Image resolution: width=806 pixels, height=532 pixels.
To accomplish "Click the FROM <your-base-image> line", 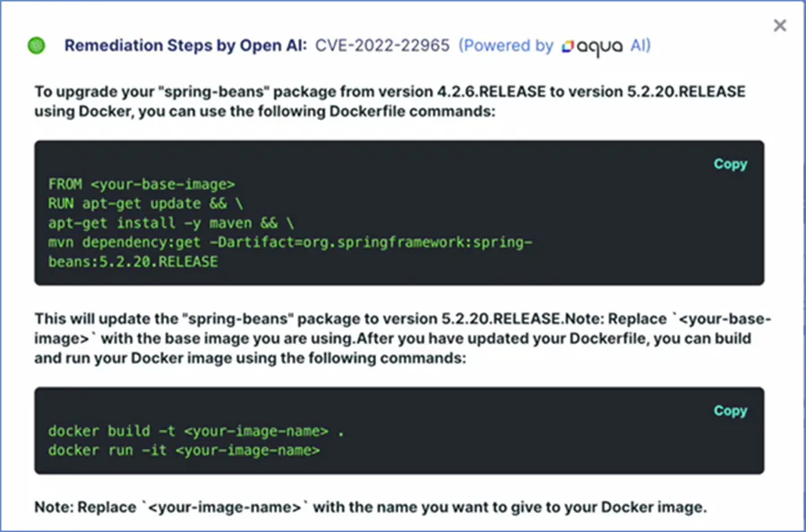I will [141, 184].
